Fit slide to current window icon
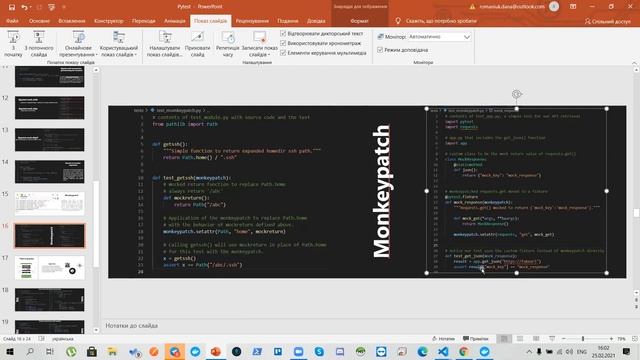The height and width of the screenshot is (360, 640). click(635, 339)
